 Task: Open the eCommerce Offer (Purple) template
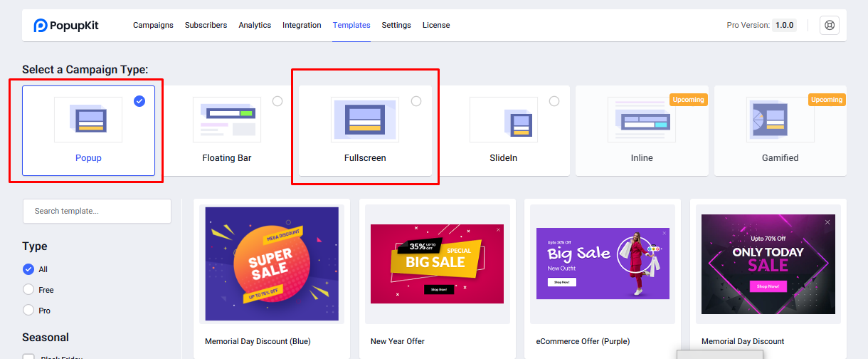pyautogui.click(x=603, y=264)
